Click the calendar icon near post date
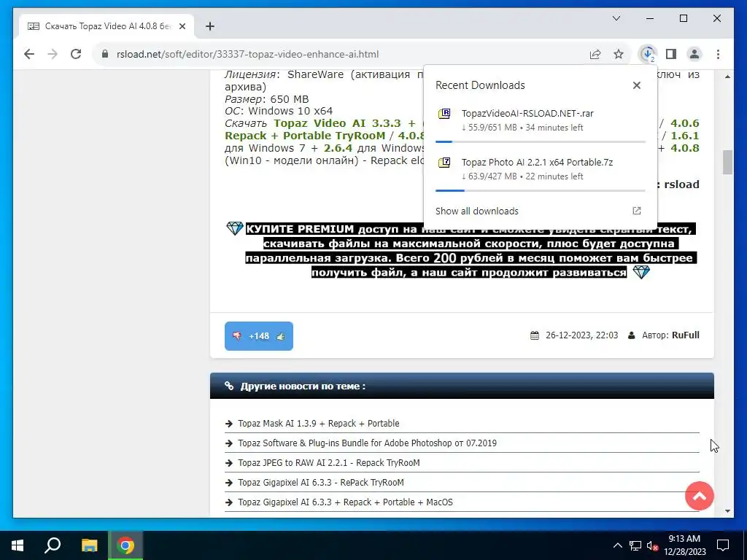Screen dimensions: 747x560 coord(535,335)
